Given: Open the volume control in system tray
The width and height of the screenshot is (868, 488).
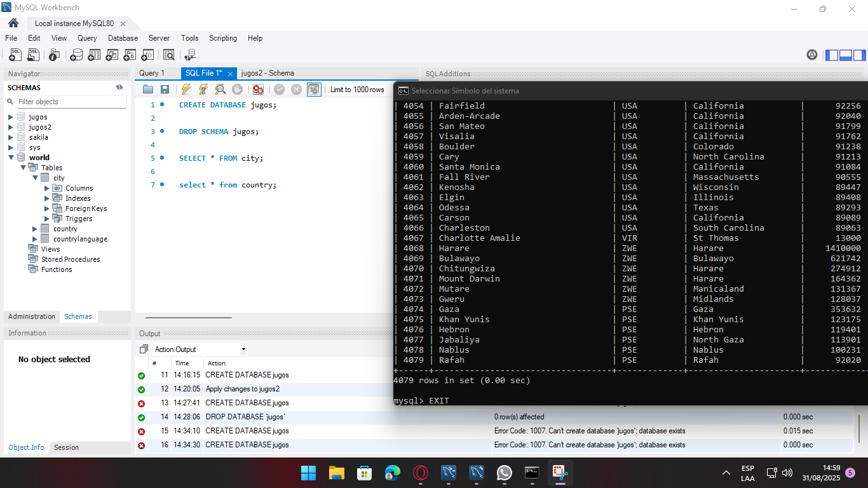Looking at the screenshot, I should [787, 473].
